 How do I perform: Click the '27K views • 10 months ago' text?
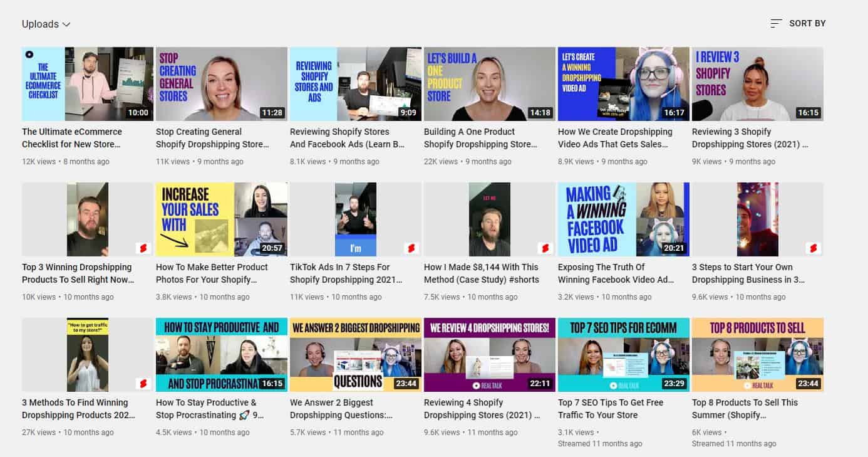(68, 433)
